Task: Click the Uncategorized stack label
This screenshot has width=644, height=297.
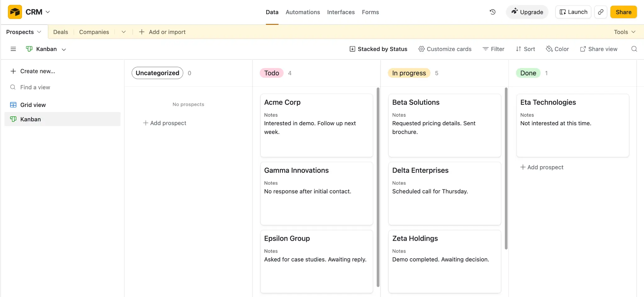Action: [157, 73]
